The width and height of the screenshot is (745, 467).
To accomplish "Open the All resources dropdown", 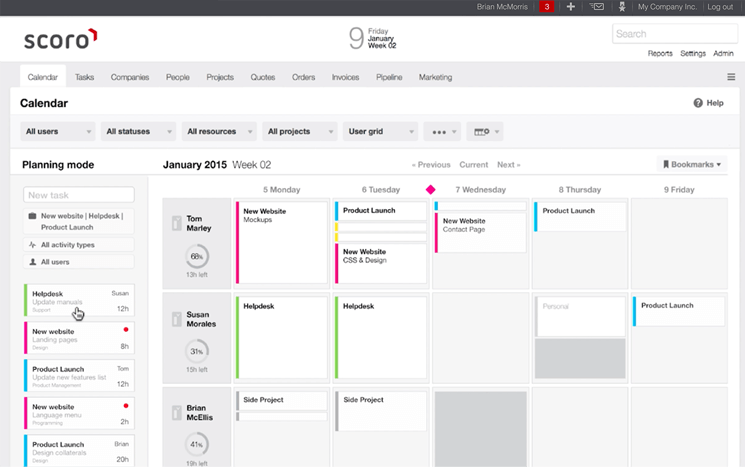I will click(219, 132).
